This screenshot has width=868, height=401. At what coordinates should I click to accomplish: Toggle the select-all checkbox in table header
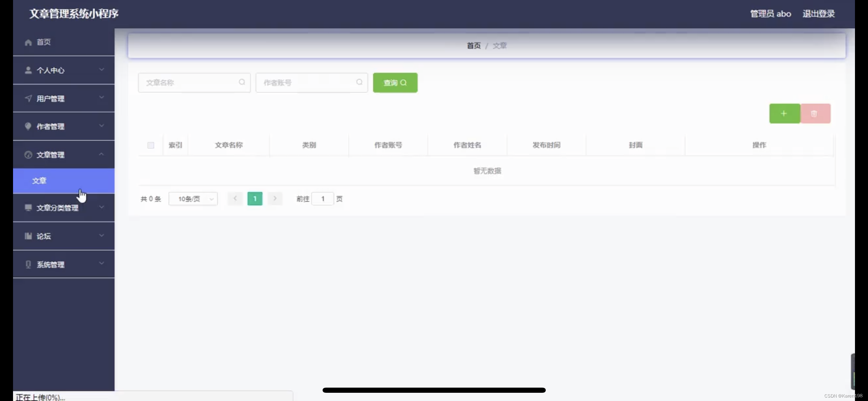tap(150, 145)
